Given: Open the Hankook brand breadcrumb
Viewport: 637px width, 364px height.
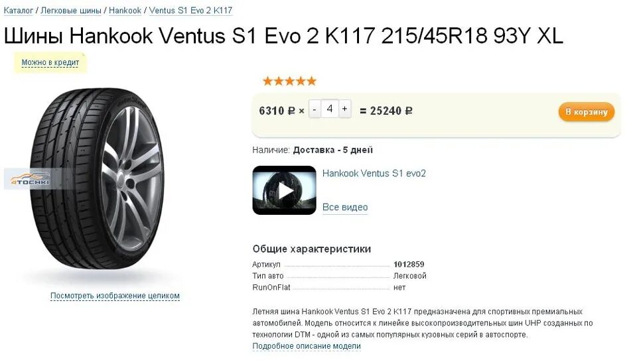Looking at the screenshot, I should (125, 11).
